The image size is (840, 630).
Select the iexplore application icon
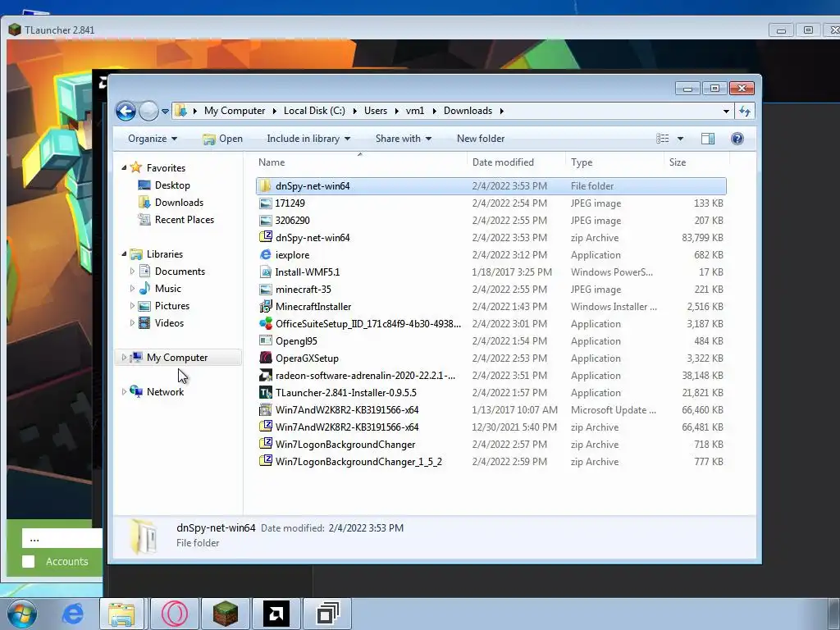pyautogui.click(x=265, y=255)
